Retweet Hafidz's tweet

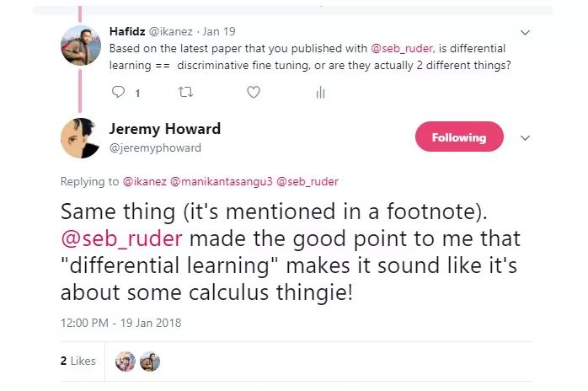click(x=186, y=92)
